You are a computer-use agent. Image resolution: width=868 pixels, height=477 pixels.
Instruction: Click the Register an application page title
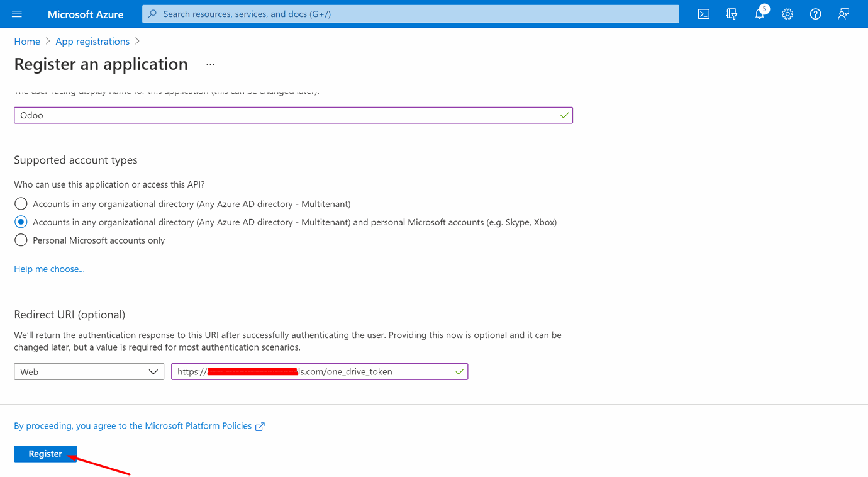tap(101, 64)
